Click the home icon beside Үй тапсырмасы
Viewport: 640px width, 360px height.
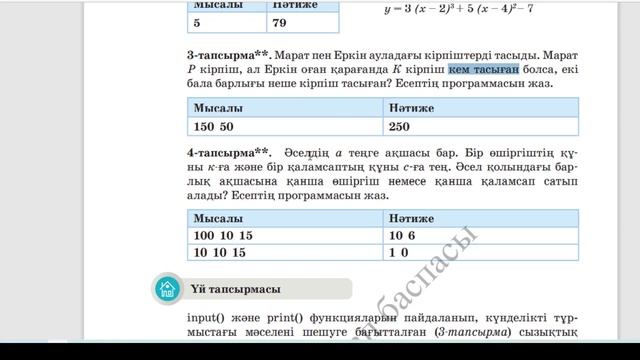point(167,289)
